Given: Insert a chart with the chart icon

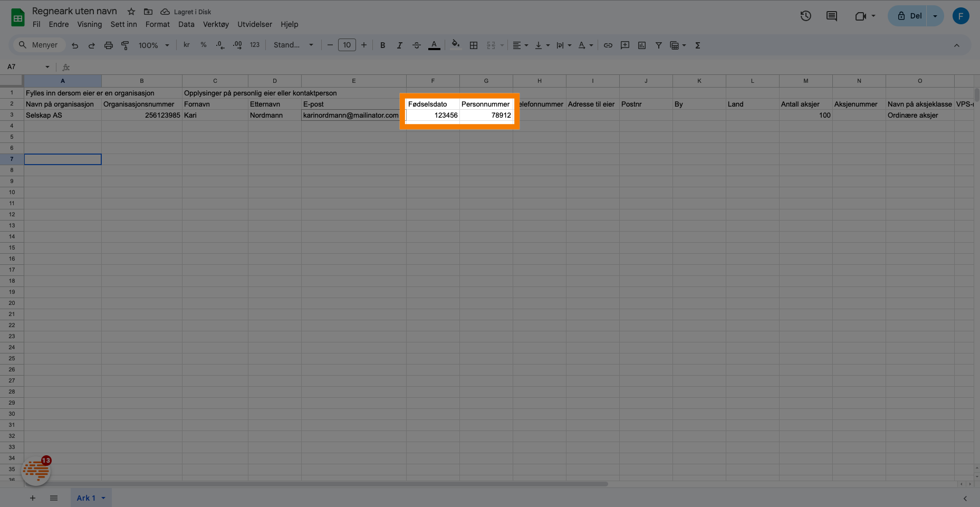Looking at the screenshot, I should coord(642,45).
